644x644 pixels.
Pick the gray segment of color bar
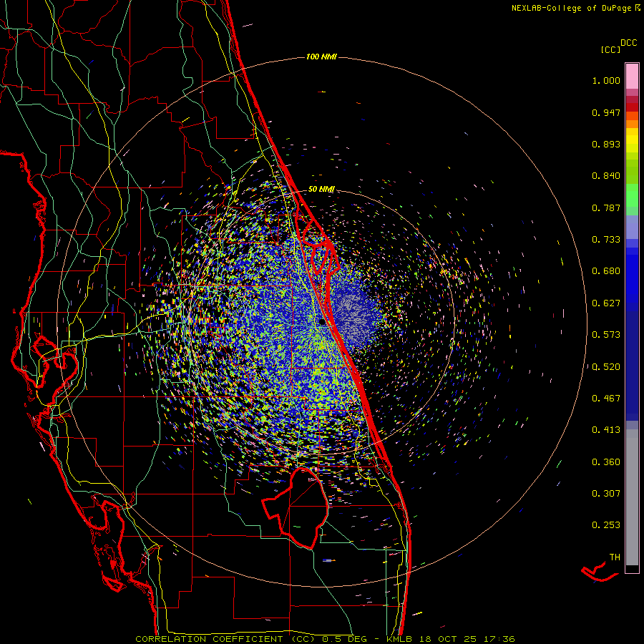point(632,497)
